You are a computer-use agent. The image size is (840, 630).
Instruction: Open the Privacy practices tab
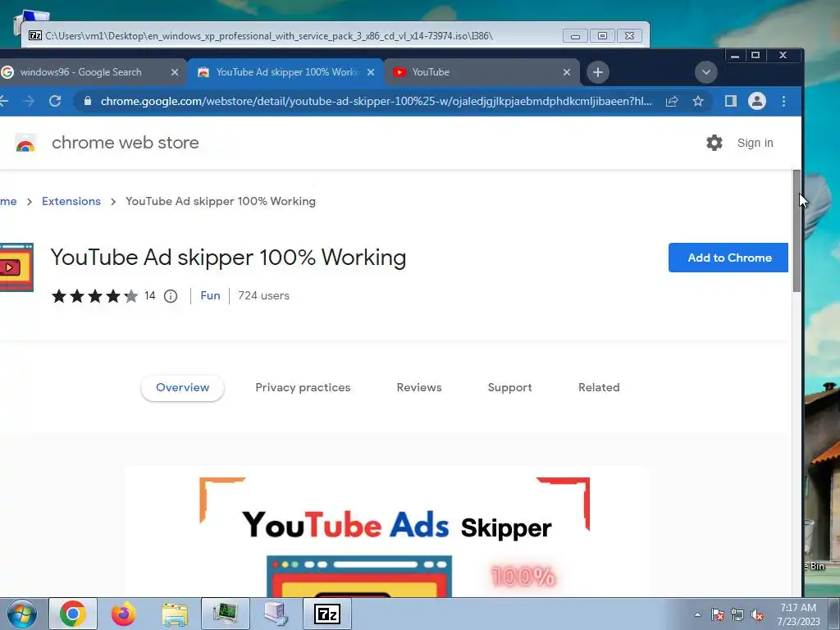point(303,387)
